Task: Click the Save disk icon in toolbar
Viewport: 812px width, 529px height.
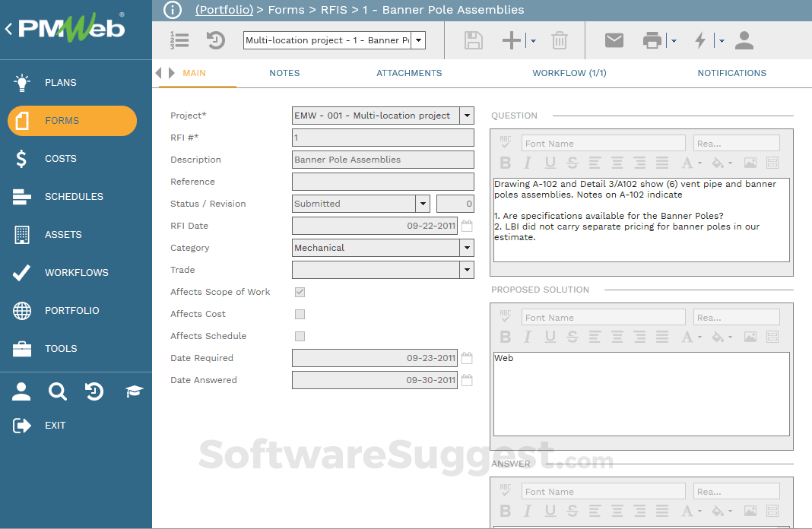Action: pos(474,40)
